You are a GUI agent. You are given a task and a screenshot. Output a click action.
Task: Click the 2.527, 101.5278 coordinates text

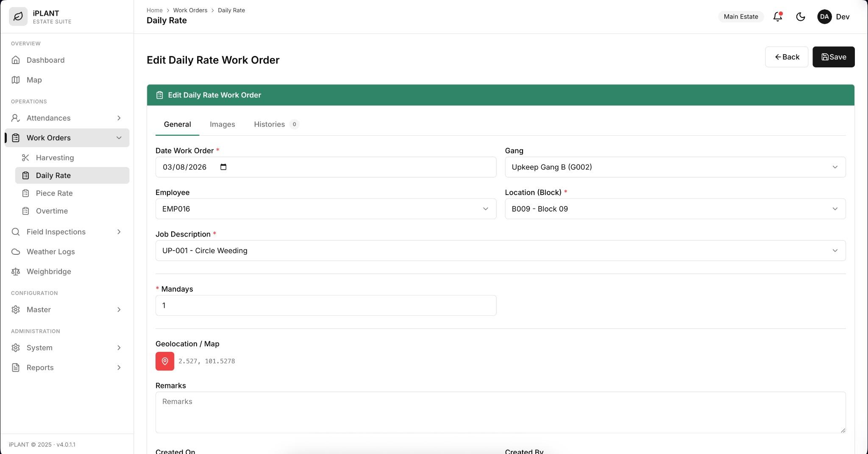pyautogui.click(x=206, y=361)
